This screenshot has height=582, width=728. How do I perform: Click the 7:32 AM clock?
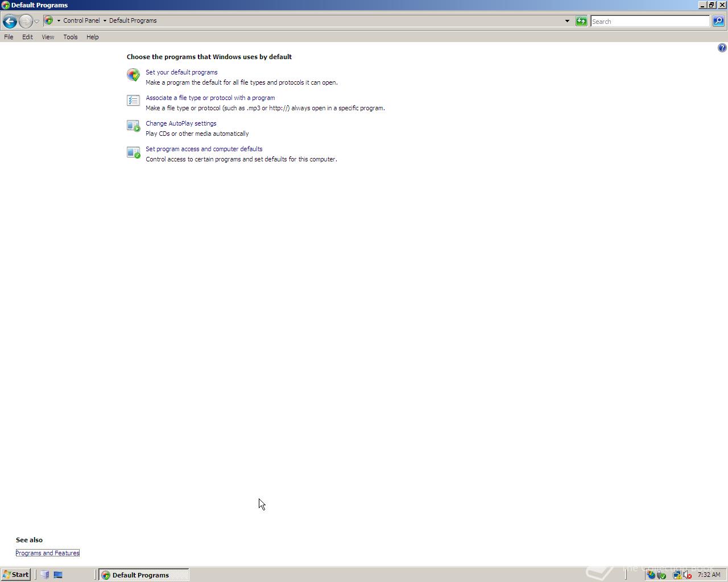[709, 575]
